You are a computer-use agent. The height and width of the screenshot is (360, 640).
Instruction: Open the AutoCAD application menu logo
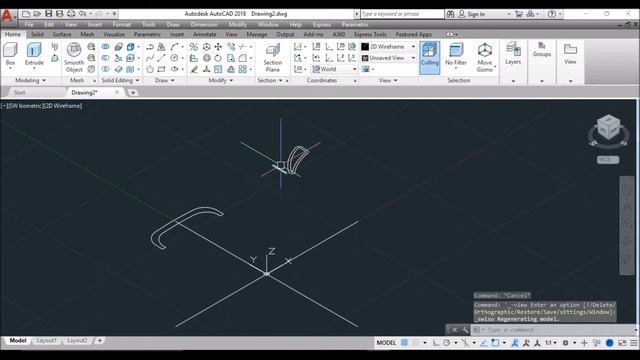click(x=7, y=16)
